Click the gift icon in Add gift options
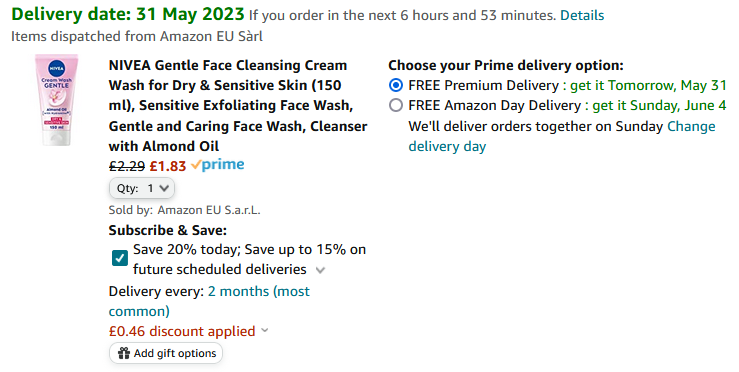Screen dimensions: 739x372 pyautogui.click(x=124, y=353)
